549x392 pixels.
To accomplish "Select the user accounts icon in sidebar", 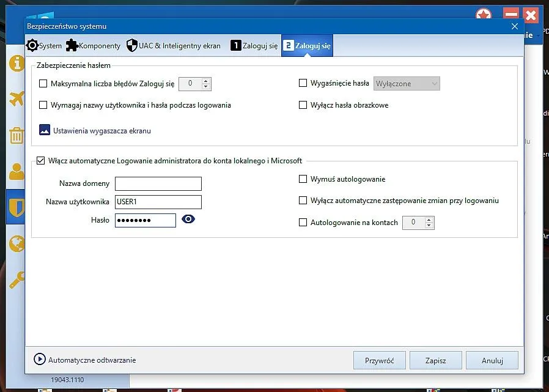I will 15,172.
